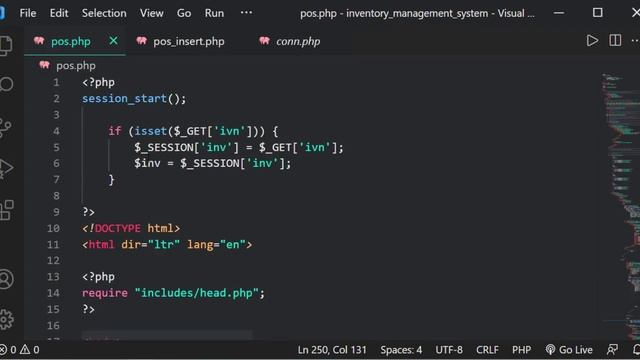
Task: Open the Search view in activity bar
Action: coord(6,84)
